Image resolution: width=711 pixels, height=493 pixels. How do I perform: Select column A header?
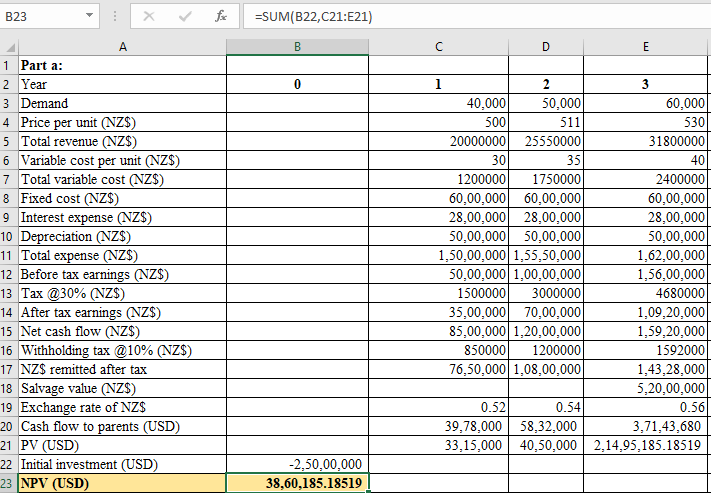tap(122, 46)
